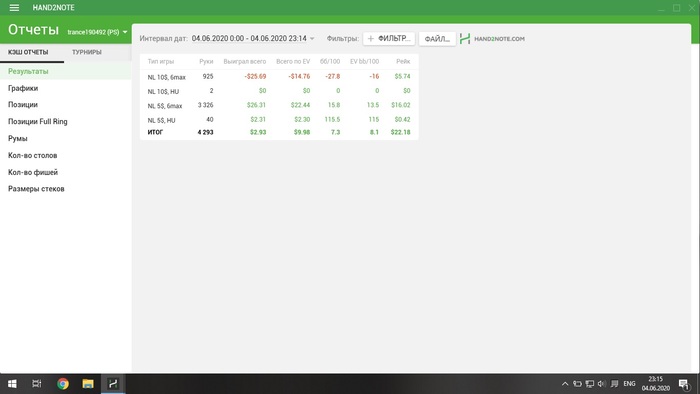Viewport: 700px width, 394px height.
Task: Open the Windows Start menu
Action: pyautogui.click(x=12, y=384)
